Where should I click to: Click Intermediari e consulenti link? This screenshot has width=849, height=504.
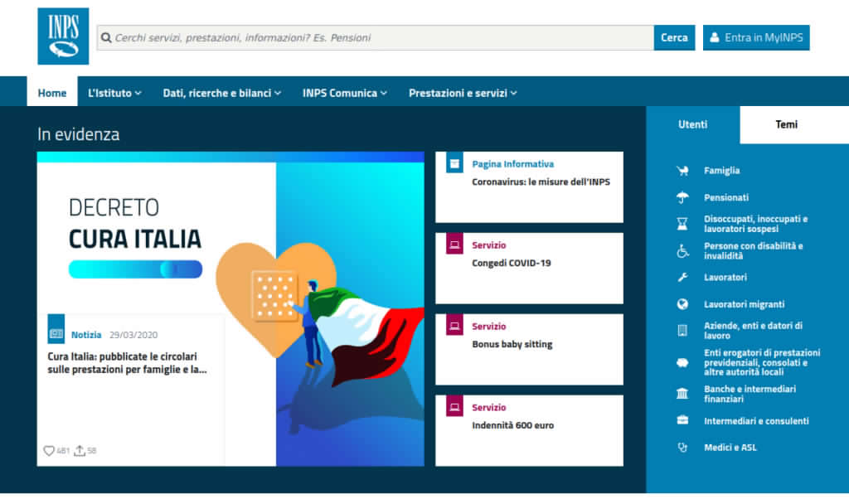(756, 420)
